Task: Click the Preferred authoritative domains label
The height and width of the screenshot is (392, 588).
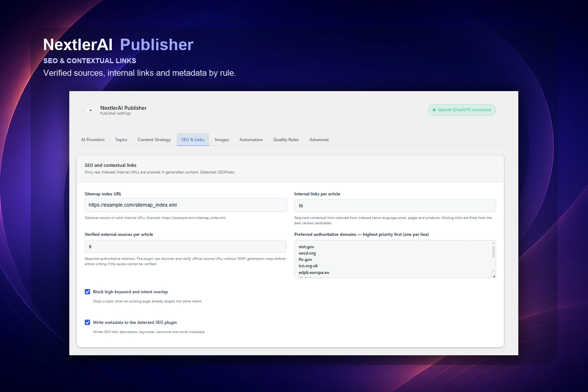Action: [x=361, y=235]
